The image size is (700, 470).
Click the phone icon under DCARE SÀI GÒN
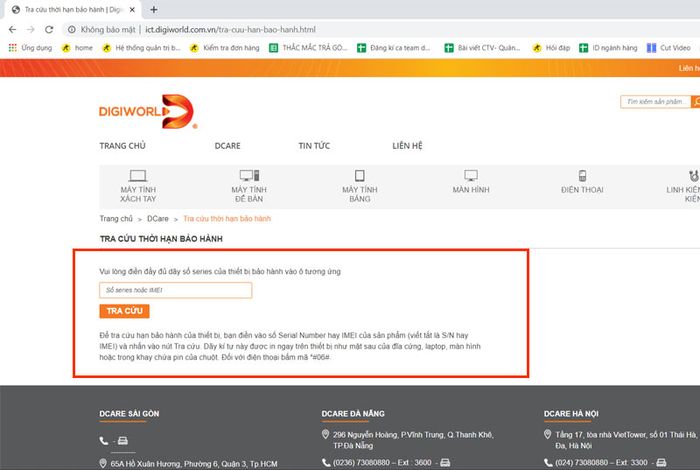[104, 441]
